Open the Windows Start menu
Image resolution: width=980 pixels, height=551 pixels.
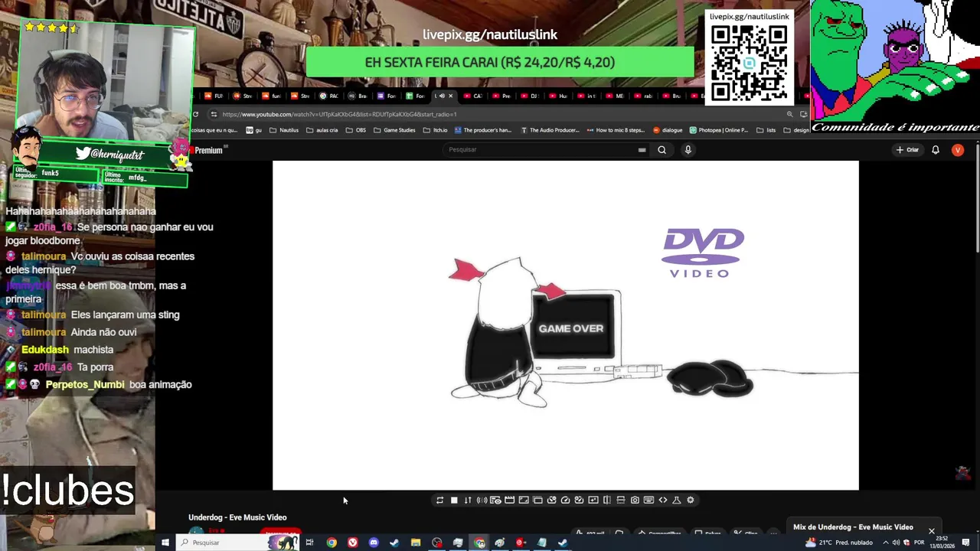tap(165, 543)
